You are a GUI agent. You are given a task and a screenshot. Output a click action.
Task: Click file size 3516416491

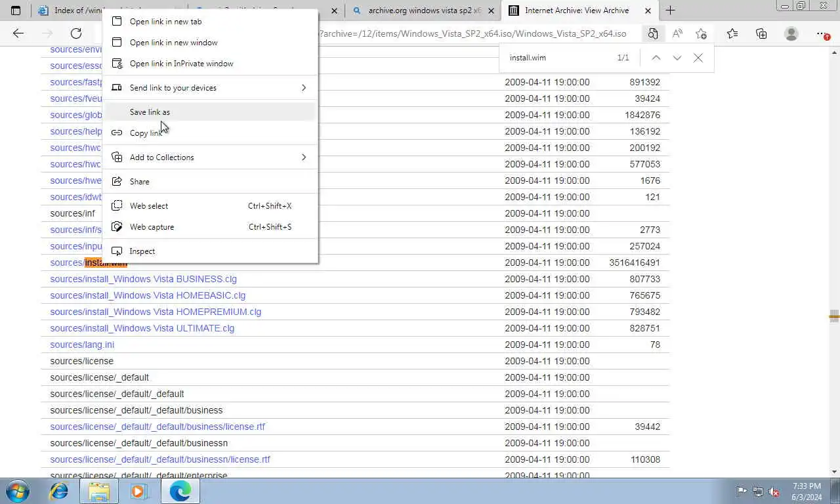pyautogui.click(x=635, y=262)
